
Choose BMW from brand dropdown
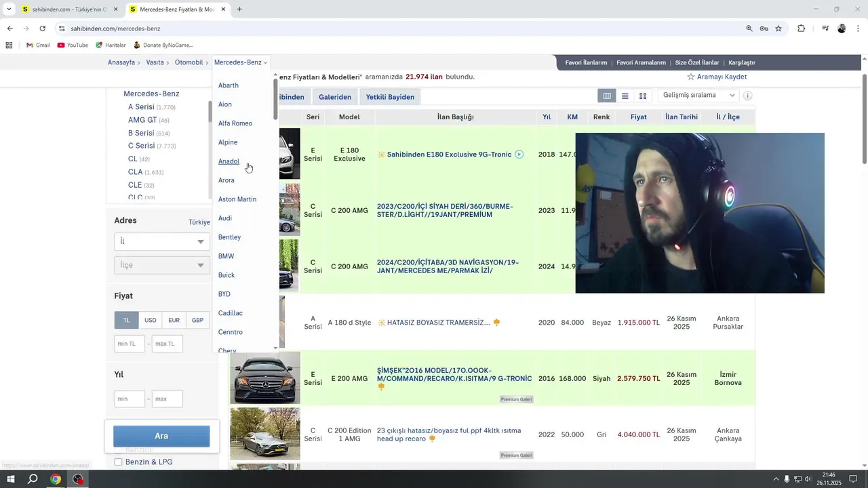click(x=226, y=256)
